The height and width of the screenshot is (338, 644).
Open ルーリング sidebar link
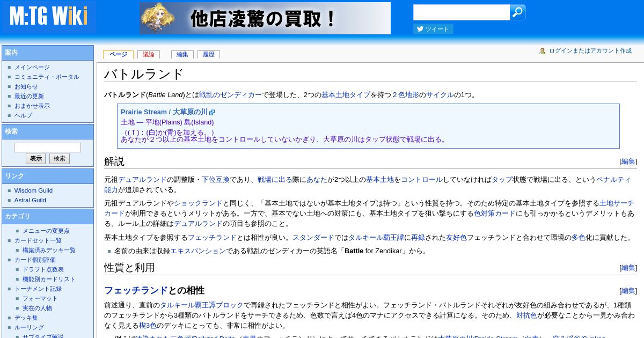[x=29, y=327]
